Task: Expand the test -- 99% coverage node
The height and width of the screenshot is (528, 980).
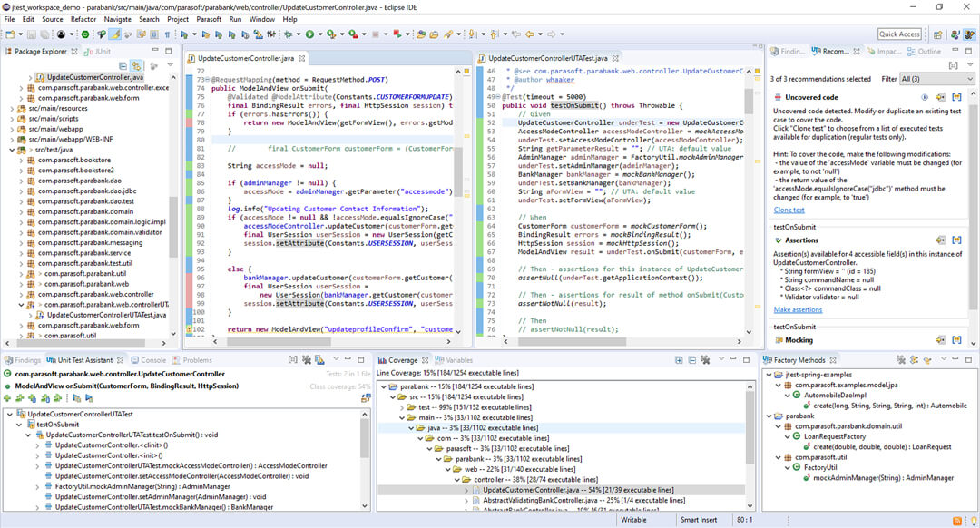Action: 402,407
